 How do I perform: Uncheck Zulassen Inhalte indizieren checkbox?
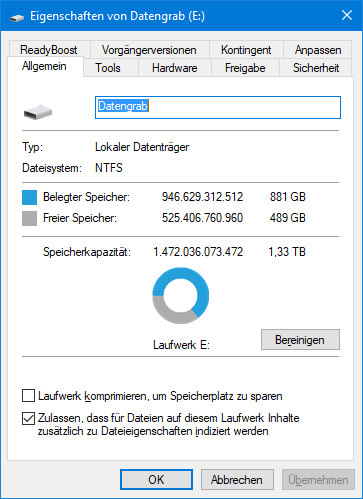(28, 418)
